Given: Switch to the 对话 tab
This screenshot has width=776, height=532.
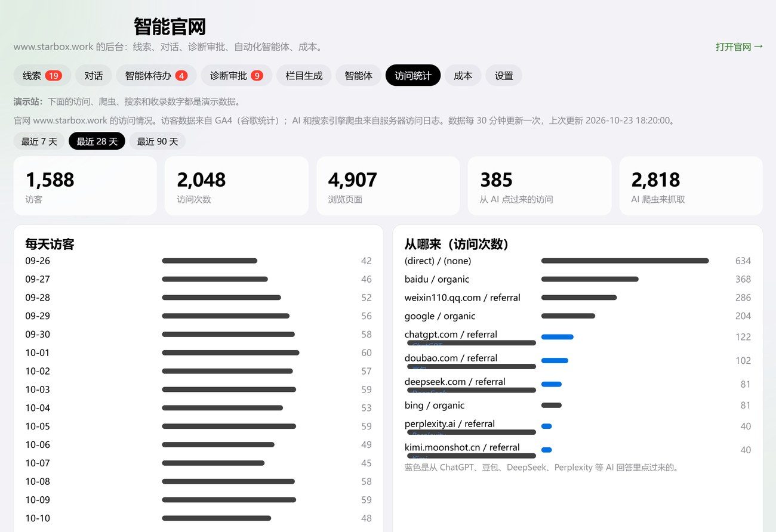Looking at the screenshot, I should click(93, 76).
